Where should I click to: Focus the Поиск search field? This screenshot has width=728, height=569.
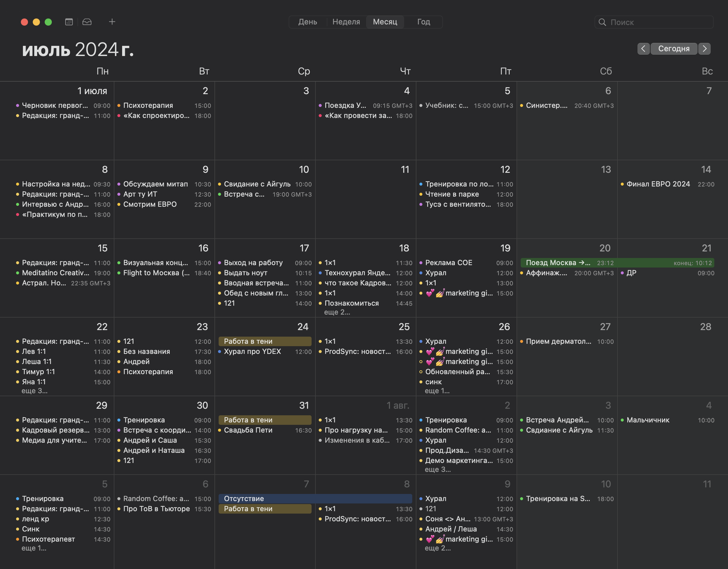pos(654,22)
